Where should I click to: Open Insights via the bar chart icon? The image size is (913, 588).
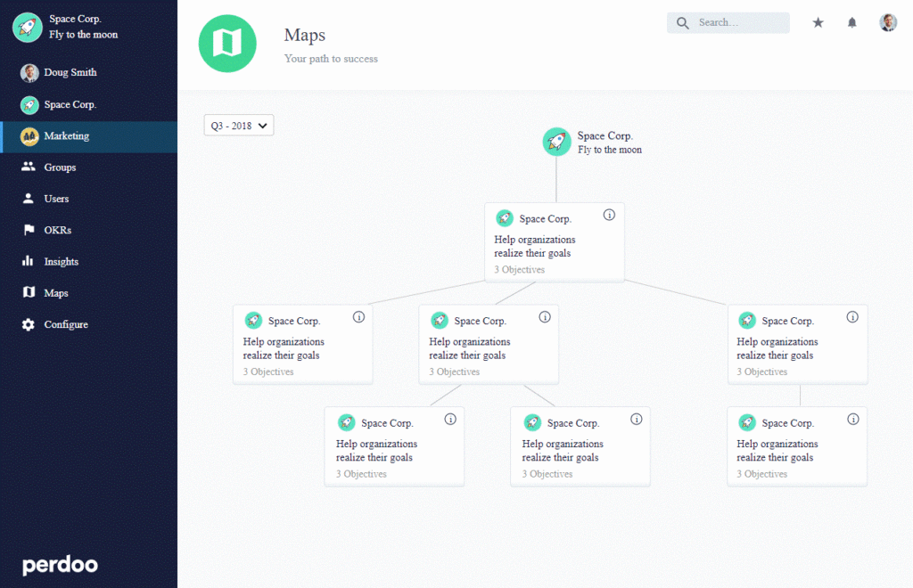[x=28, y=260]
